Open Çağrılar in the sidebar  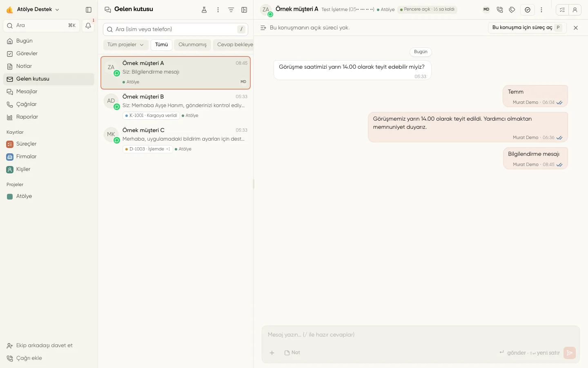point(49,104)
